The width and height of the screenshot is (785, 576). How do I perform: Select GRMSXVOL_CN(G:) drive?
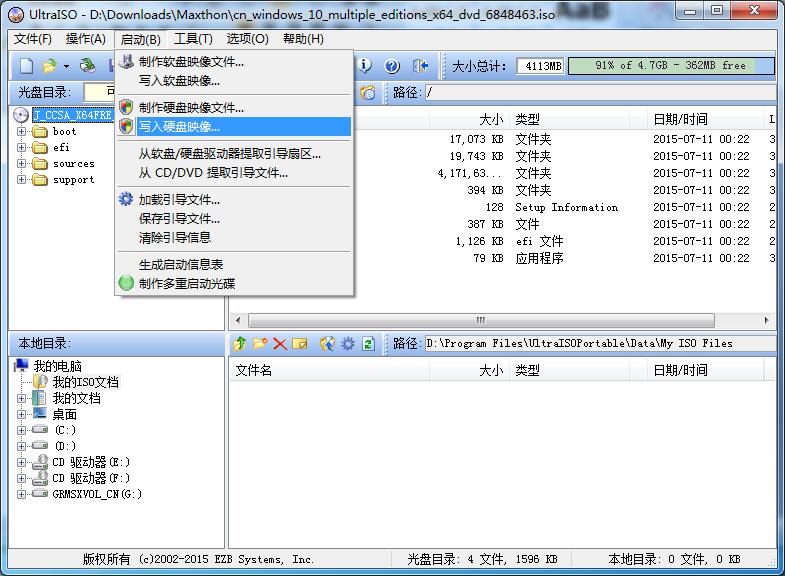pyautogui.click(x=97, y=494)
